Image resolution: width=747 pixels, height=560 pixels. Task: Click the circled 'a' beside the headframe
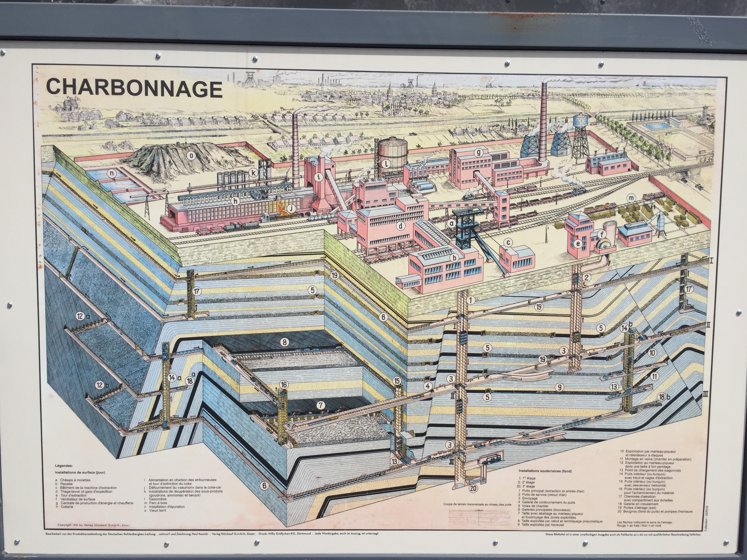(x=451, y=223)
